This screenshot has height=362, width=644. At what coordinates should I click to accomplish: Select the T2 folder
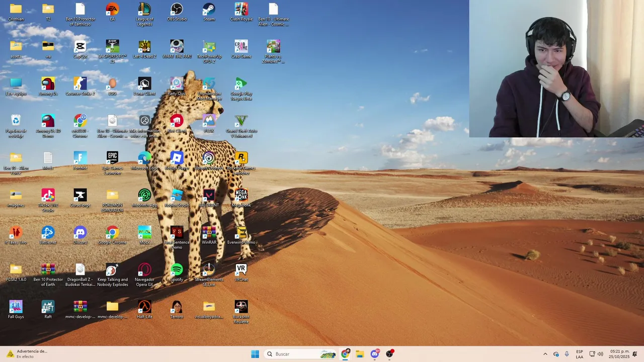point(48,12)
